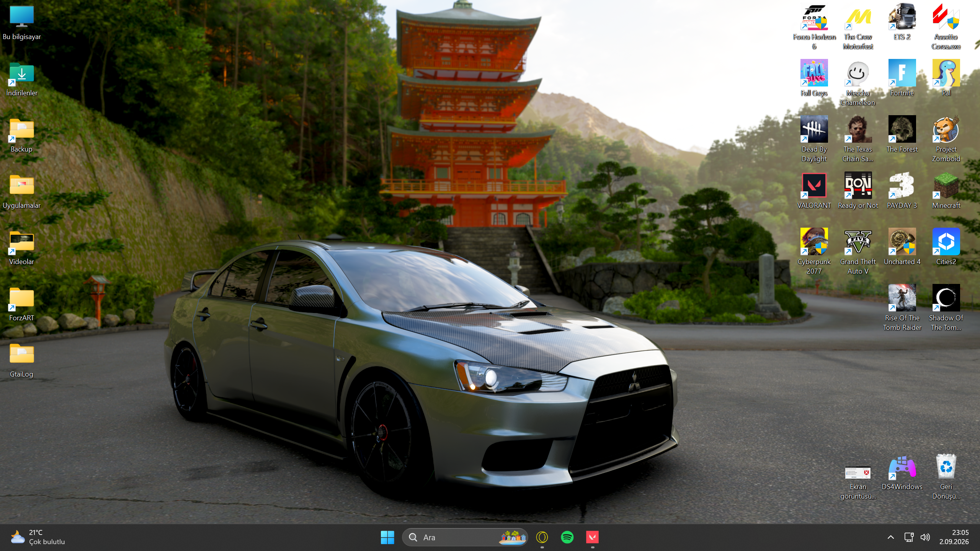The image size is (980, 551).
Task: Click the Ara taskbar search box
Action: (465, 537)
